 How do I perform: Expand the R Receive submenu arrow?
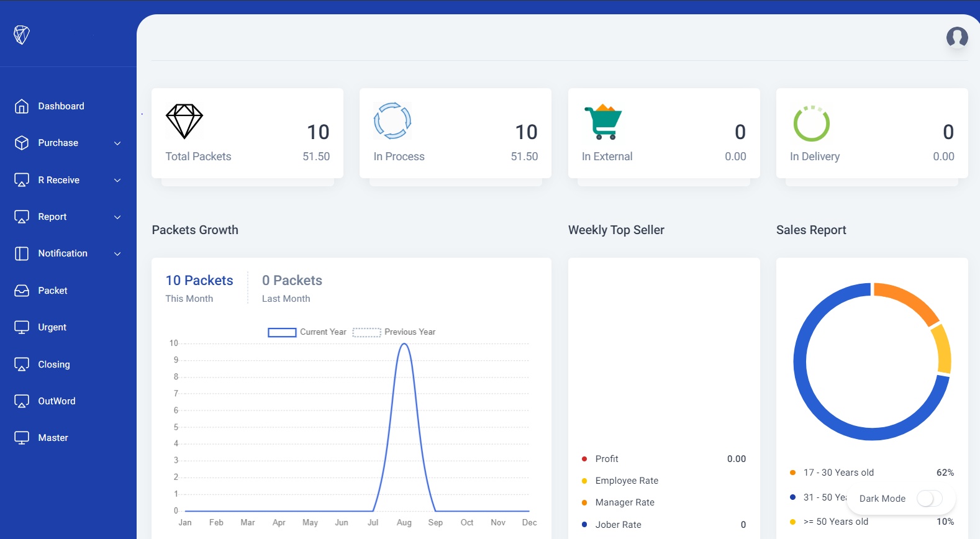pyautogui.click(x=117, y=181)
